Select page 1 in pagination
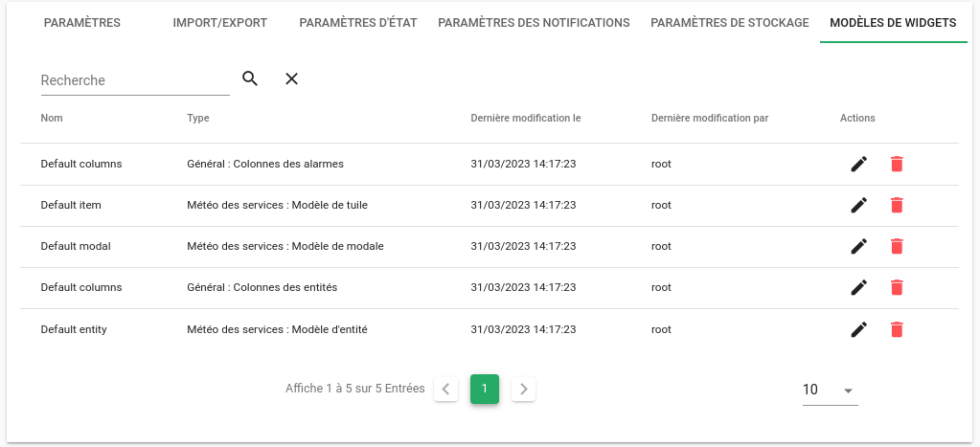The width and height of the screenshot is (980, 447). point(485,389)
